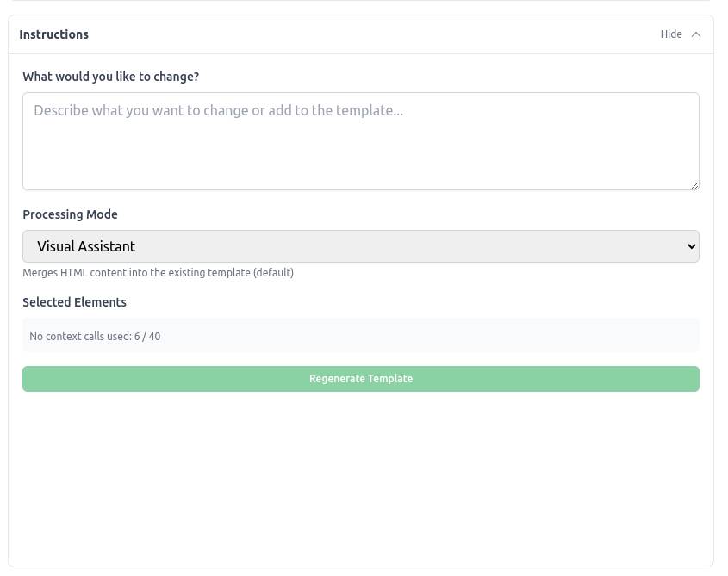Image resolution: width=728 pixels, height=576 pixels.
Task: Click the Processing Mode dropdown arrow
Action: pyautogui.click(x=690, y=246)
